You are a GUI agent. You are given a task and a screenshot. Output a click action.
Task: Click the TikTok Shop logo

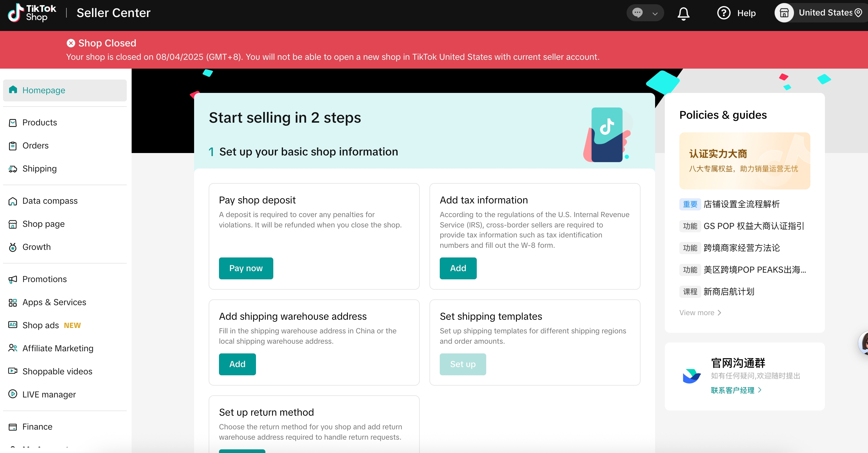coord(32,13)
